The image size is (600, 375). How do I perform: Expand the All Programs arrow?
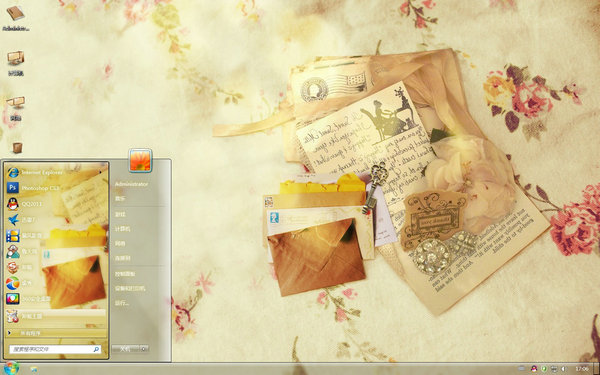9,333
